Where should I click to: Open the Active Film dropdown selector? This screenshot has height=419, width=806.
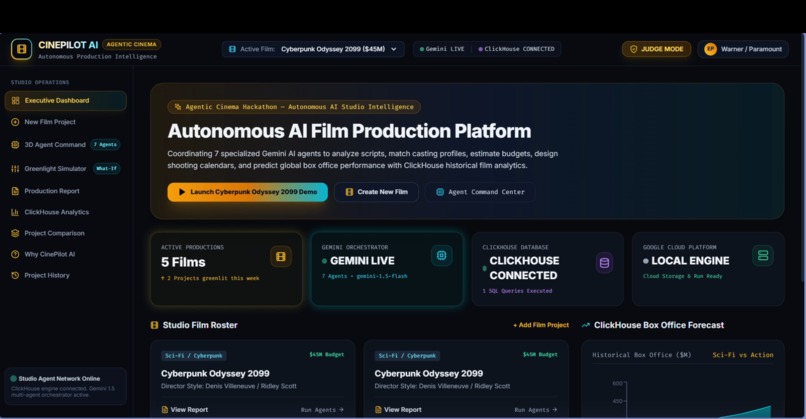click(313, 49)
